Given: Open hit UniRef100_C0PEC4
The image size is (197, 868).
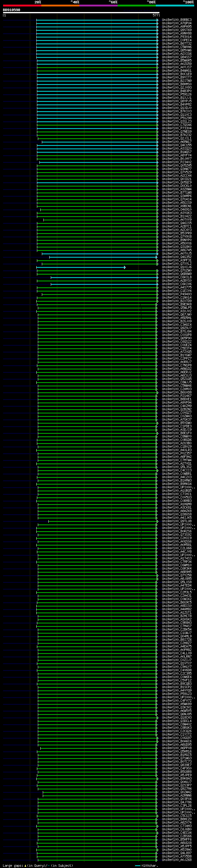Looking at the screenshot, I should click(x=177, y=40).
